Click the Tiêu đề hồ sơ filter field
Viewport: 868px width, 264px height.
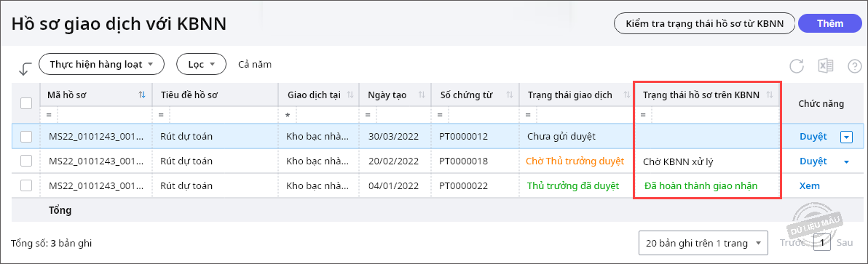tap(224, 115)
